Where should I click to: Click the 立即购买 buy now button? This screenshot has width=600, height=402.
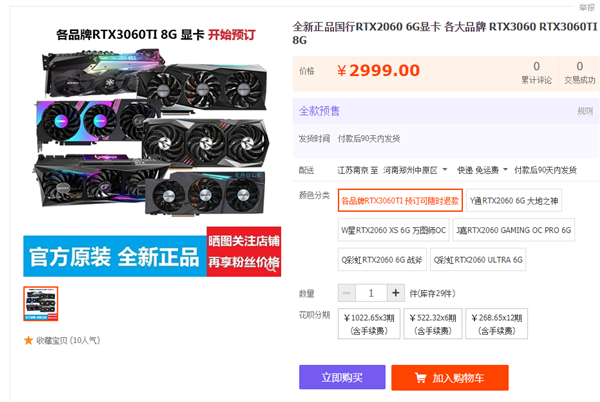(x=342, y=378)
